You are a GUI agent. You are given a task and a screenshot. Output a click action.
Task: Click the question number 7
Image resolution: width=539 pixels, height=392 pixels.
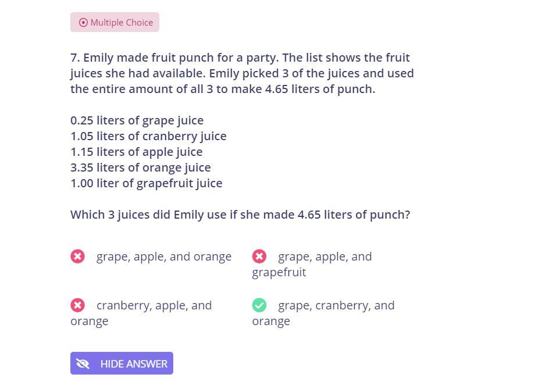tap(74, 58)
